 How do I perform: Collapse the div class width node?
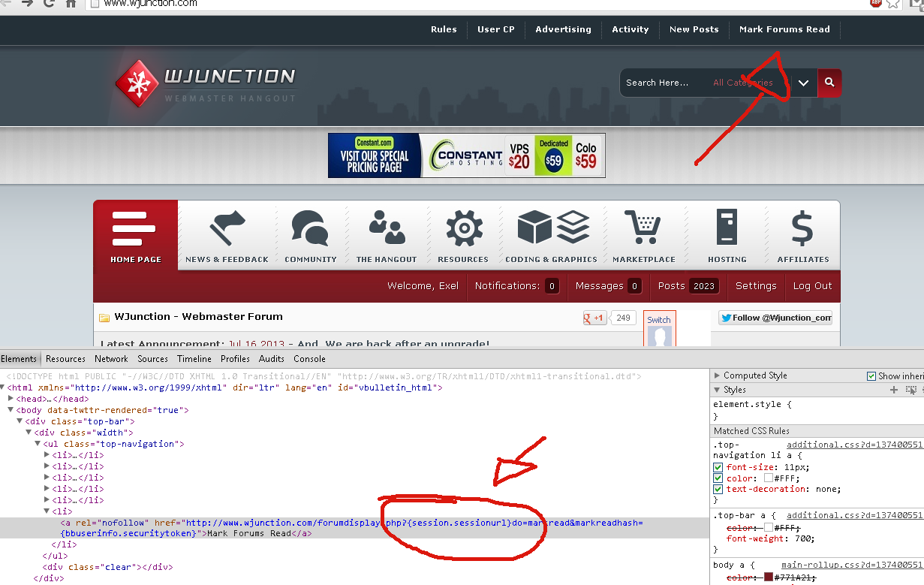29,433
